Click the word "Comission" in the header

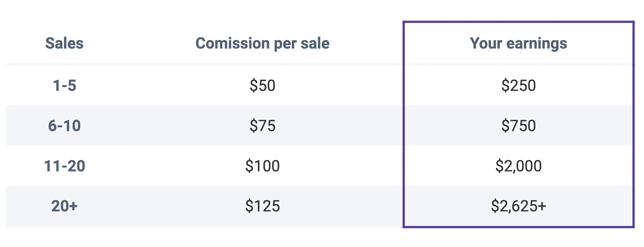232,43
